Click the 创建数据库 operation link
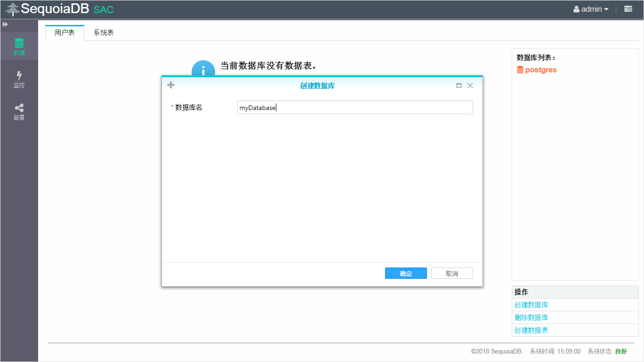The image size is (644, 362). tap(531, 305)
